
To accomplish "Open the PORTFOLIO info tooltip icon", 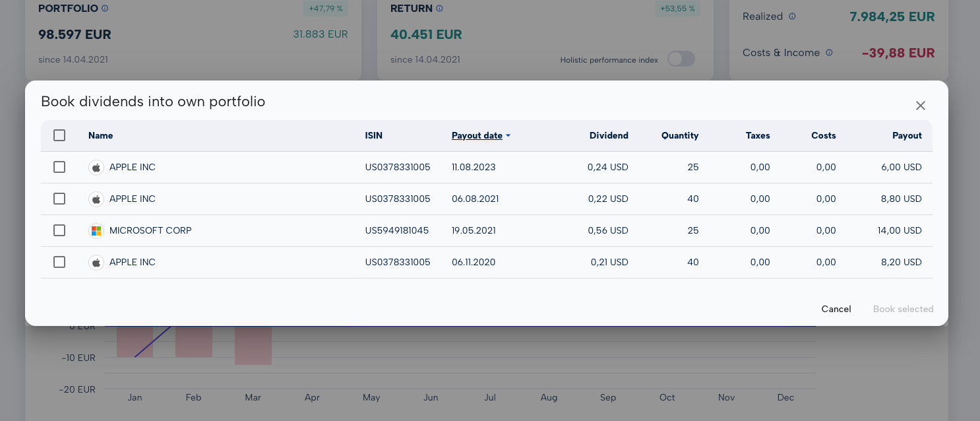I will (105, 9).
